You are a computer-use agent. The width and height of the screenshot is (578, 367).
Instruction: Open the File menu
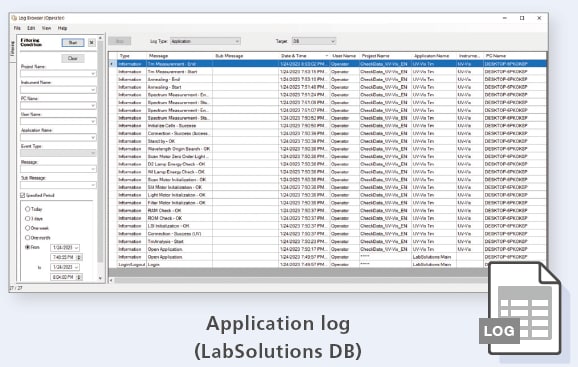(x=17, y=28)
